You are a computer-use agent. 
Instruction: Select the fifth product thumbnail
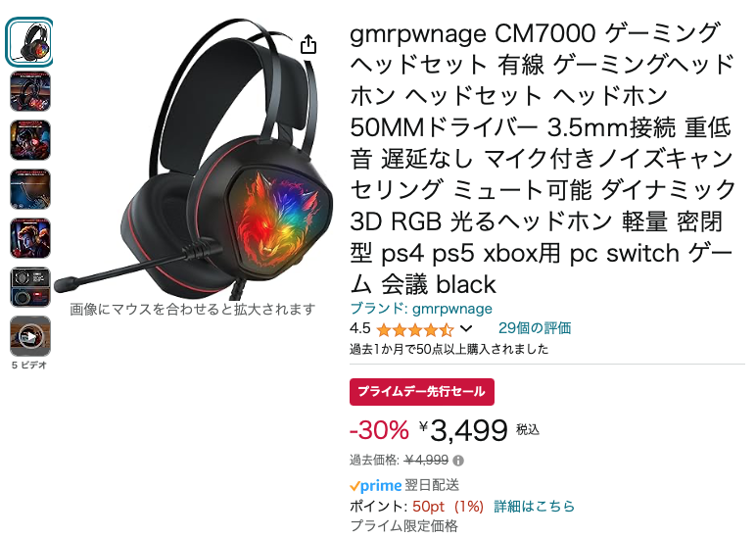pyautogui.click(x=30, y=238)
